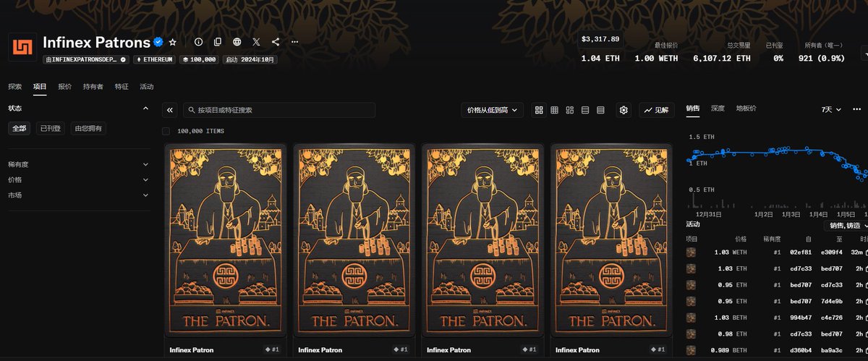Open the 7天 time range dropdown
This screenshot has height=361, width=868.
point(832,109)
